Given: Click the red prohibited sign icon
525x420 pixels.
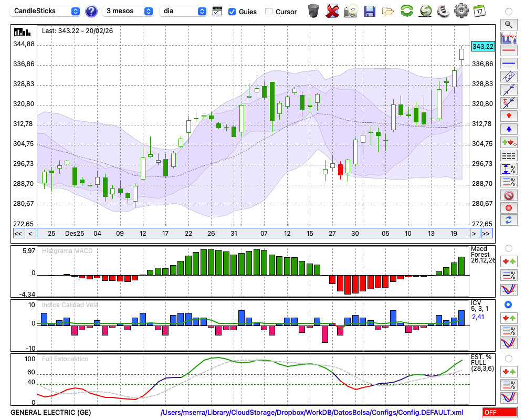Looking at the screenshot, I should click(x=509, y=195).
